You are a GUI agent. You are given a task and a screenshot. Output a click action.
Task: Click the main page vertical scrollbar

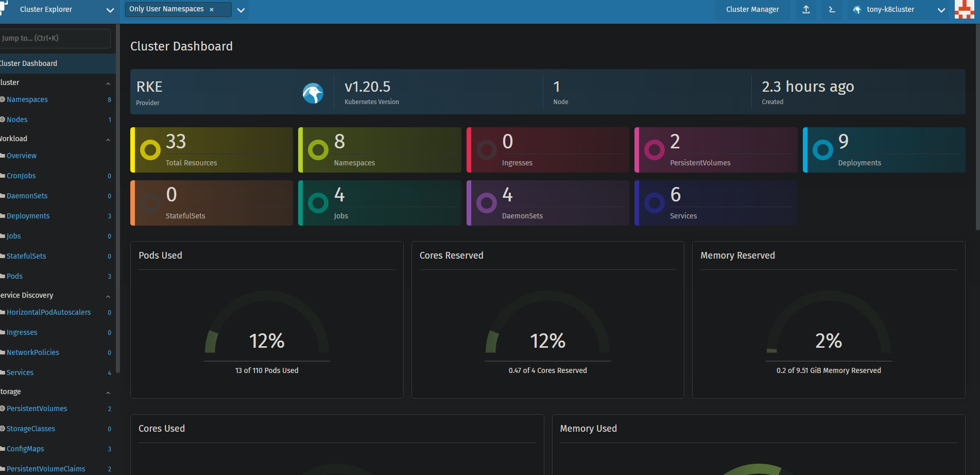(x=978, y=127)
